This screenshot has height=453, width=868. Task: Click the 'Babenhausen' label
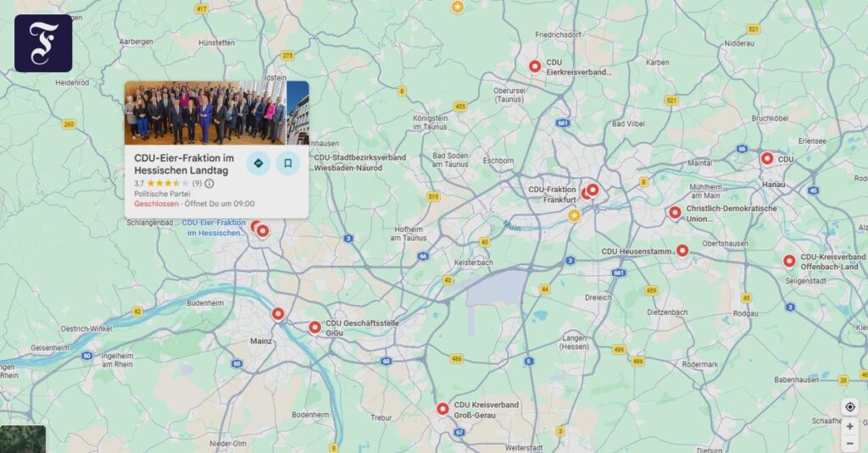pyautogui.click(x=797, y=380)
